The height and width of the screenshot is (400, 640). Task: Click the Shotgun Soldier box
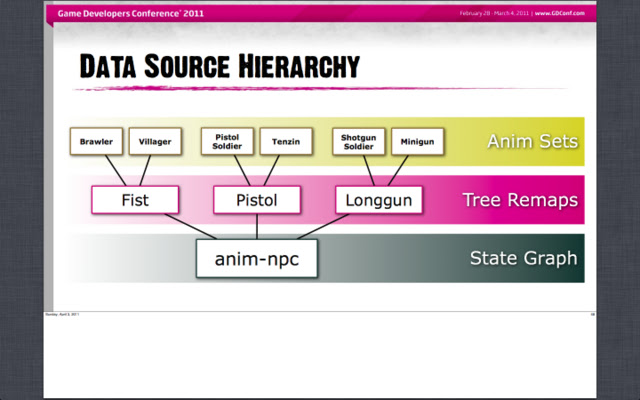pos(357,142)
